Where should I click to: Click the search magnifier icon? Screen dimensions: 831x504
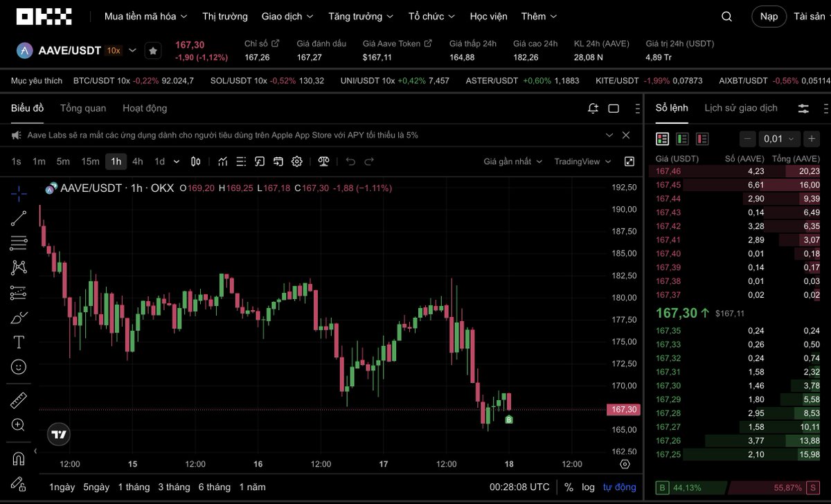pos(726,17)
